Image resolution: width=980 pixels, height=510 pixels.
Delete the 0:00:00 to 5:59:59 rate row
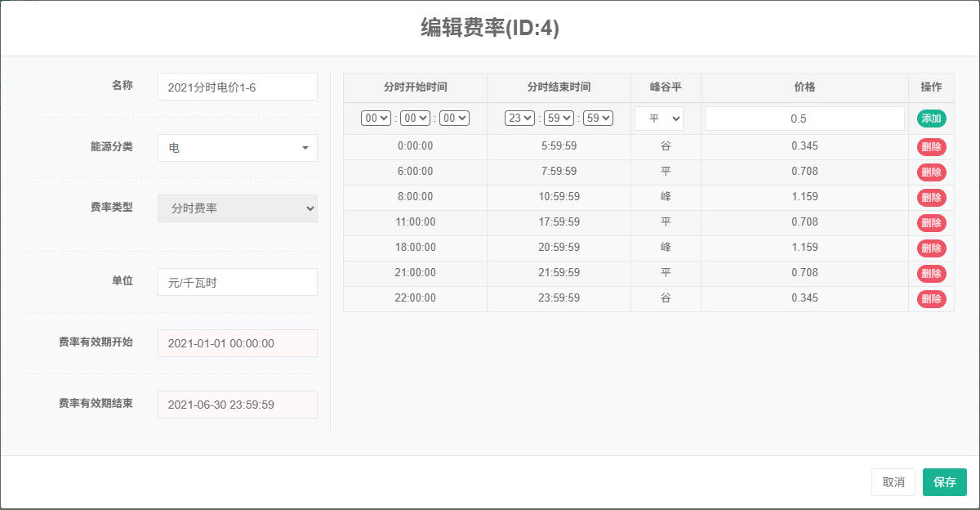(x=931, y=147)
